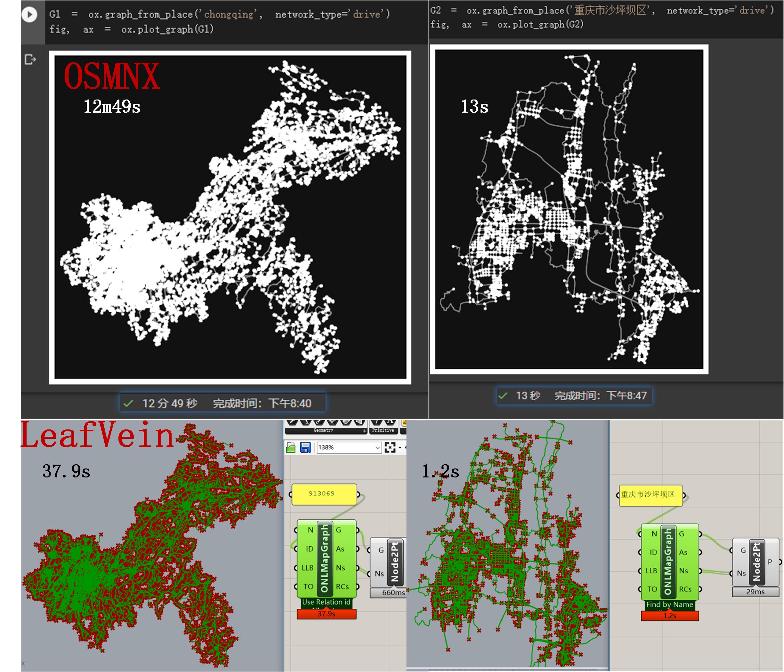Select the Node2Pt component showing 29ms
The width and height of the screenshot is (784, 672).
pos(756,562)
